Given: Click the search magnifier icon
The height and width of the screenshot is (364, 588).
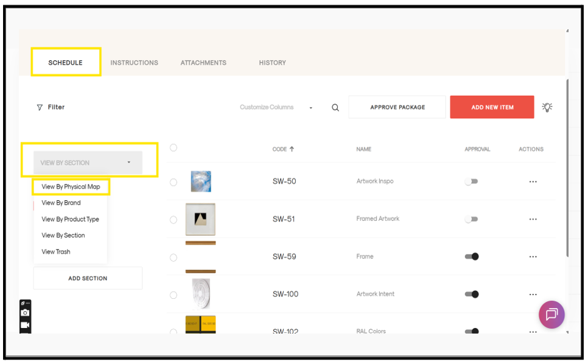Looking at the screenshot, I should click(335, 108).
